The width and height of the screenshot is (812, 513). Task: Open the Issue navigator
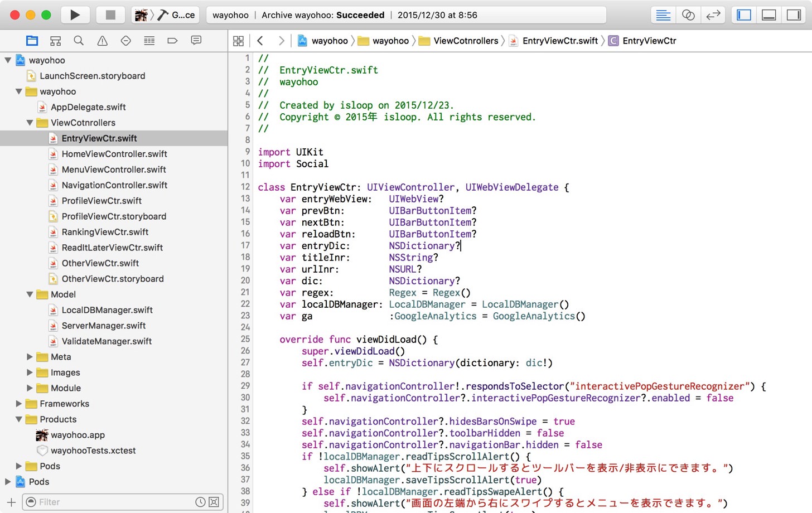click(103, 41)
